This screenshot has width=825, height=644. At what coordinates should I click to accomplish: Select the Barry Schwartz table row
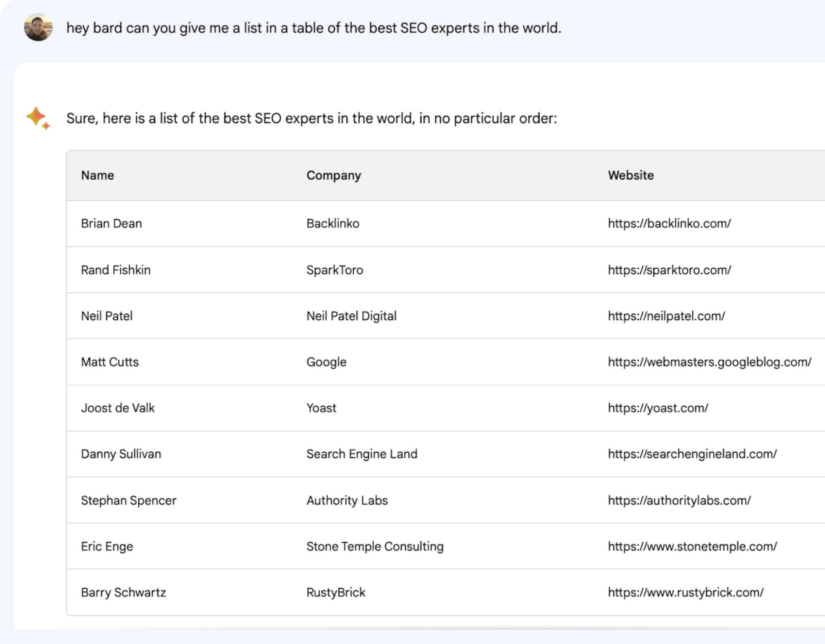click(x=413, y=592)
